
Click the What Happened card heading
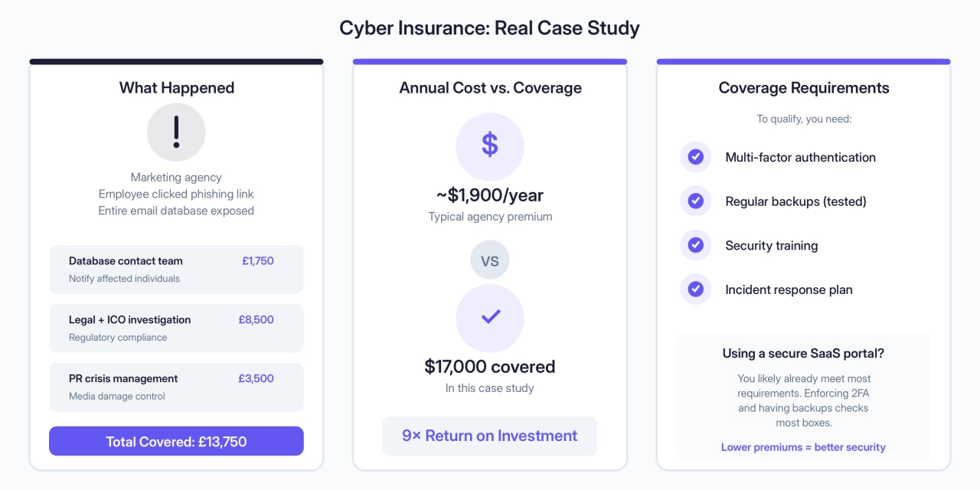pos(176,88)
